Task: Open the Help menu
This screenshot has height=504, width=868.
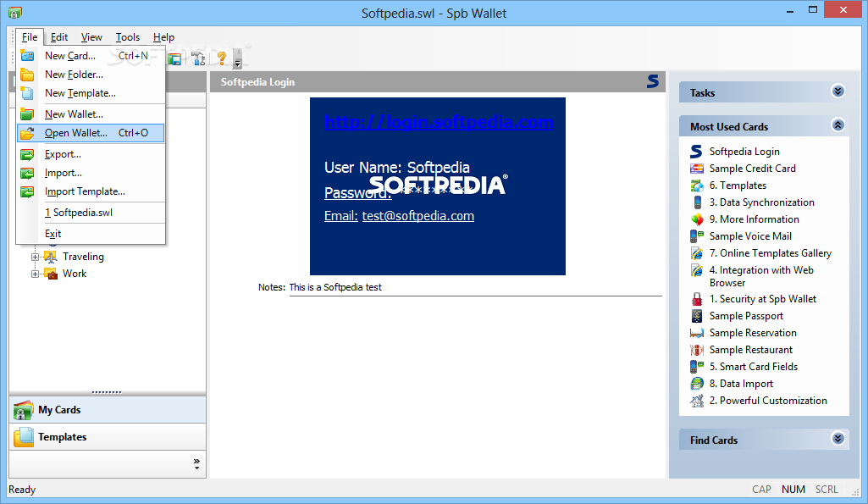Action: coord(163,37)
